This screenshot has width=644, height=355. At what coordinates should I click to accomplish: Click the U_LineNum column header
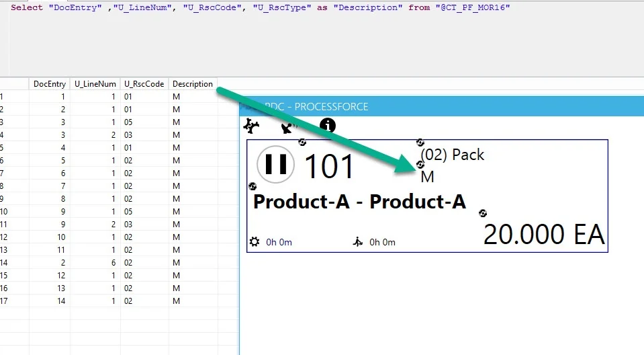pyautogui.click(x=95, y=84)
